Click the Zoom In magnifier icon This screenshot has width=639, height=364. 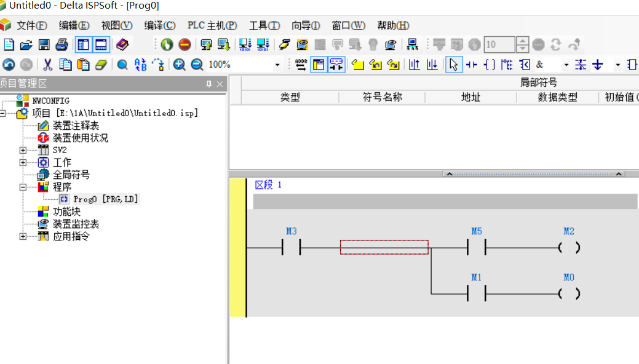pos(179,65)
